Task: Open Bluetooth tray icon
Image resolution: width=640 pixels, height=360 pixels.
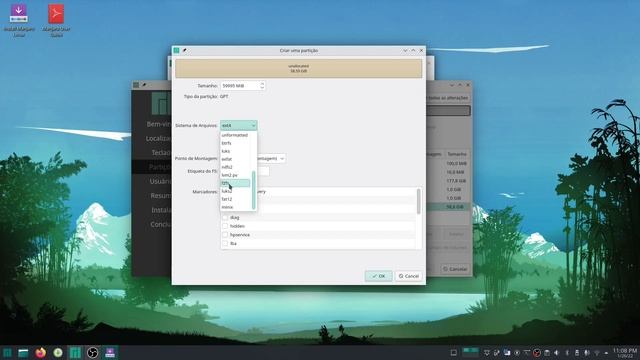Action: click(567, 353)
